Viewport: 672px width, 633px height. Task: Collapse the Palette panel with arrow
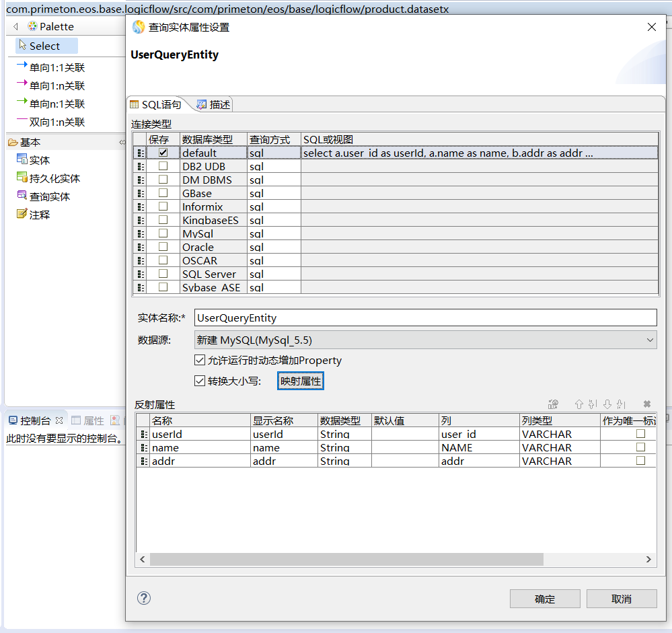coord(15,27)
